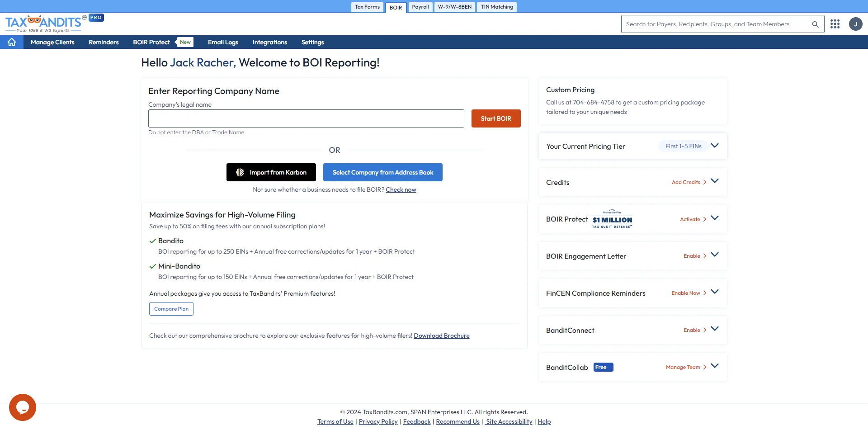Click the search magnifier icon
The image size is (868, 430).
[815, 24]
